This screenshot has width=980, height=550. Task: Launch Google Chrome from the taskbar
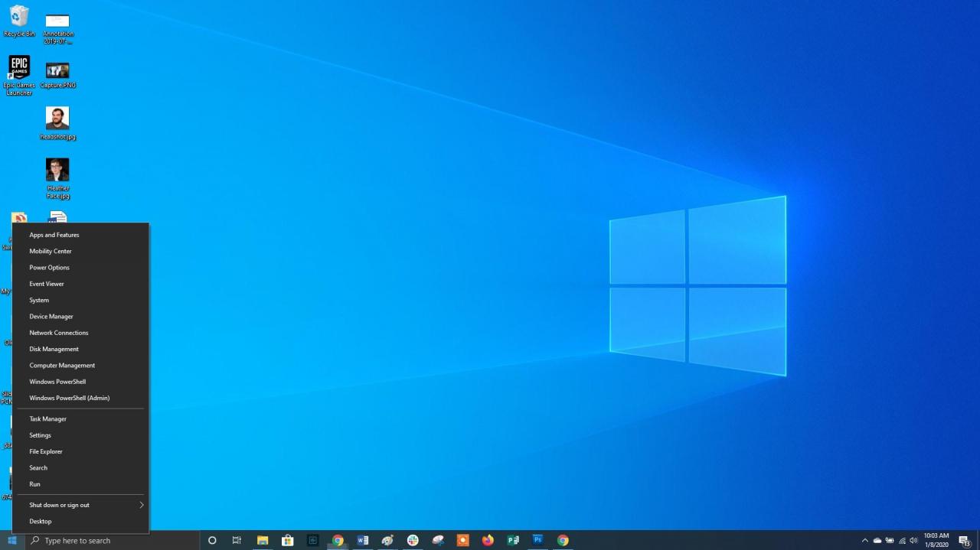click(338, 540)
